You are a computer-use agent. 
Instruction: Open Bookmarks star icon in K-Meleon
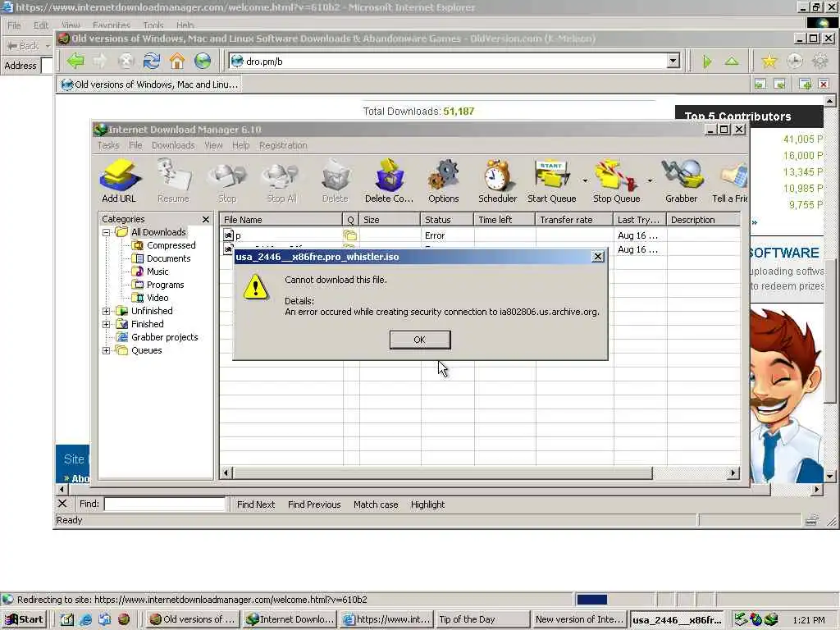click(769, 61)
